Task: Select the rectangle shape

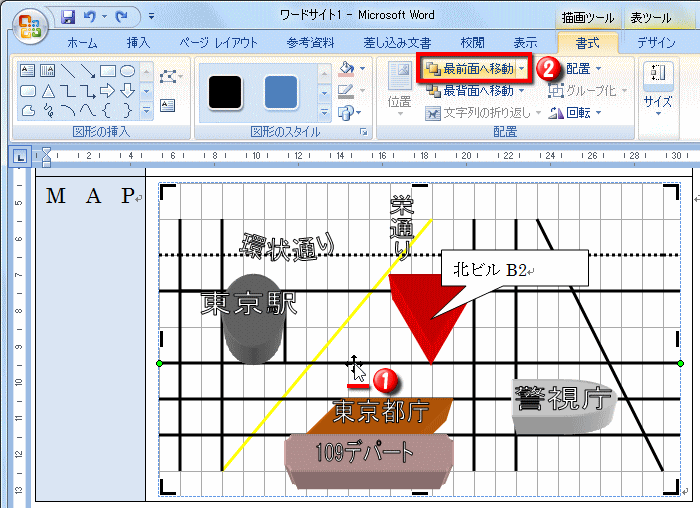Action: pos(108,71)
